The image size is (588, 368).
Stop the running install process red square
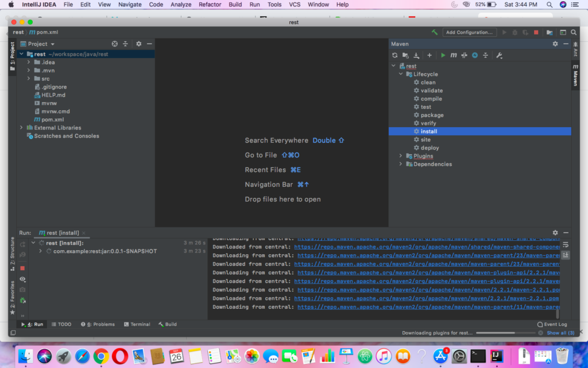coord(22,268)
